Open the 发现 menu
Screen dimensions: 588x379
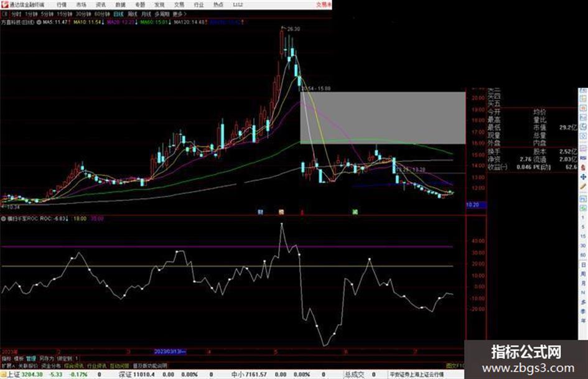click(159, 5)
